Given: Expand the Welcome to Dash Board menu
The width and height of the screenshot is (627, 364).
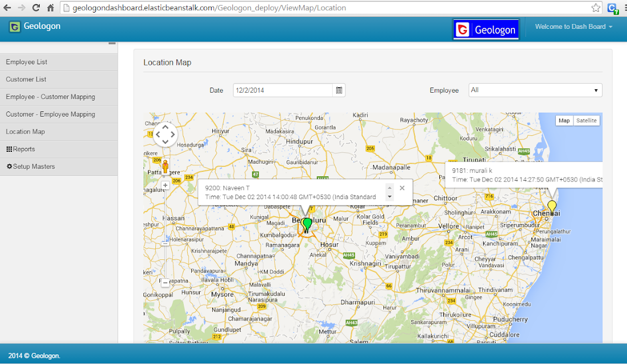Looking at the screenshot, I should tap(574, 27).
